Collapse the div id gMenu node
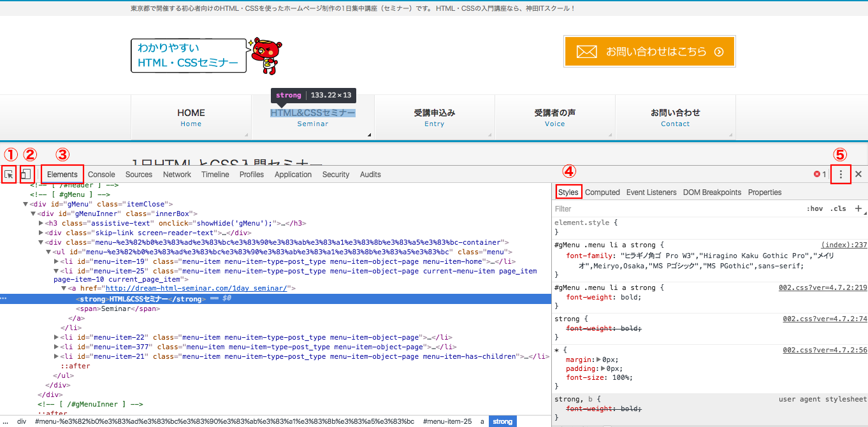Viewport: 868px width, 427px height. [25, 204]
